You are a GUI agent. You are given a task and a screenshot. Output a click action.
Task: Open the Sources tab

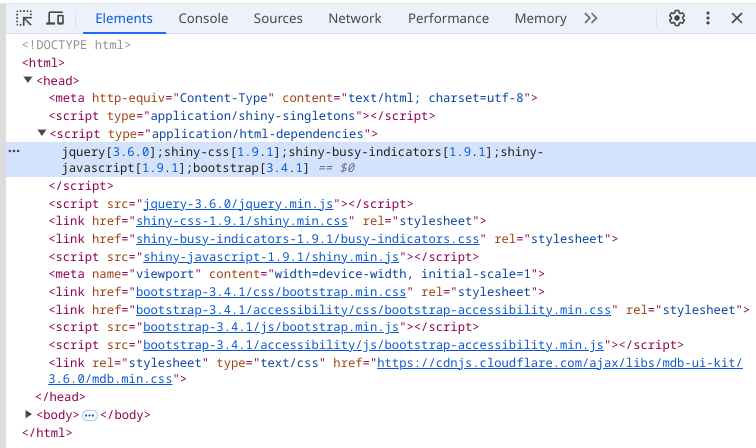278,18
